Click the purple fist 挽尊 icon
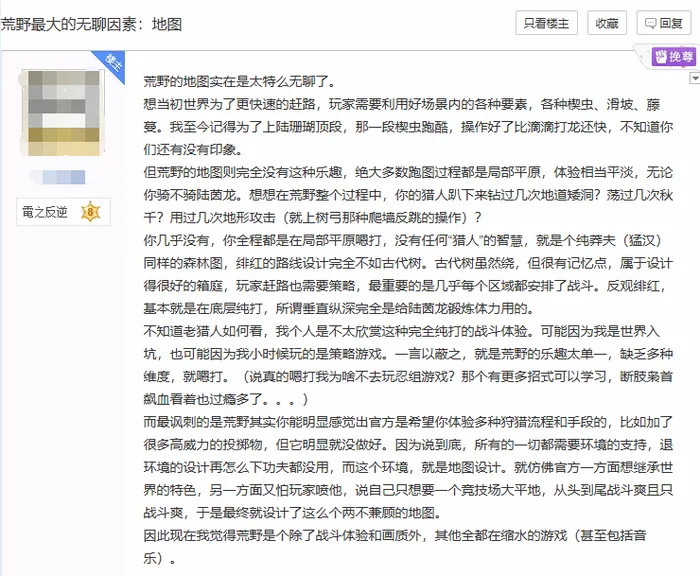This screenshot has height=576, width=700. [661, 57]
